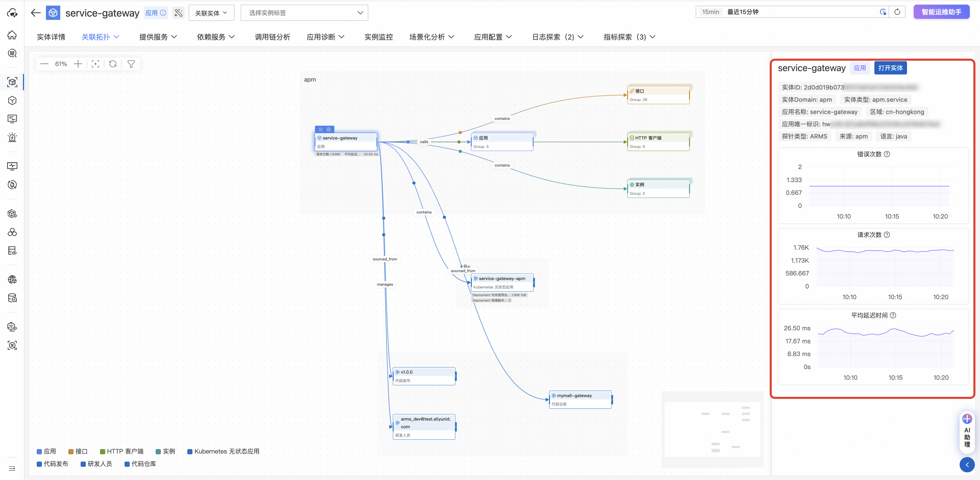Click the pin icon beside the 应用 tag
The image size is (980, 480).
coord(178,13)
